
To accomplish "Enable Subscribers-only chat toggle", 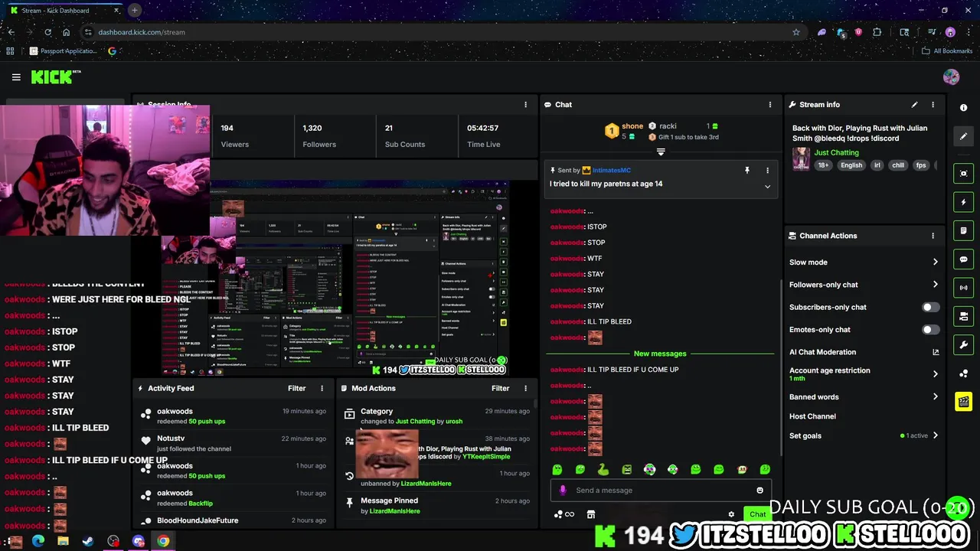I will tap(930, 308).
